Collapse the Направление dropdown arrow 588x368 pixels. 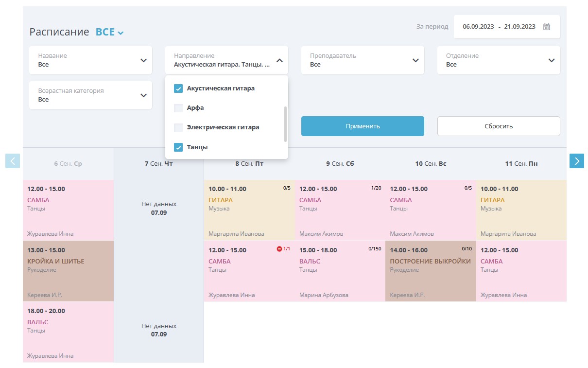pos(279,60)
